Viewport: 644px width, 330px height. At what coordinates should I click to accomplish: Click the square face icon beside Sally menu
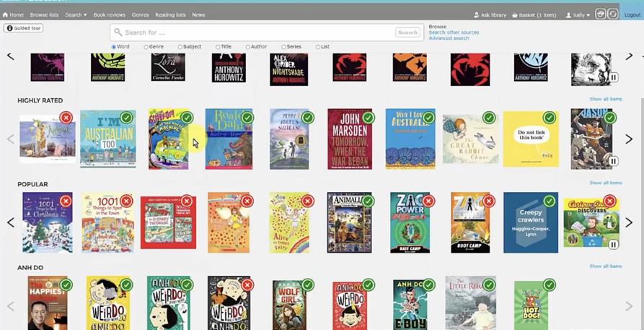tap(601, 14)
